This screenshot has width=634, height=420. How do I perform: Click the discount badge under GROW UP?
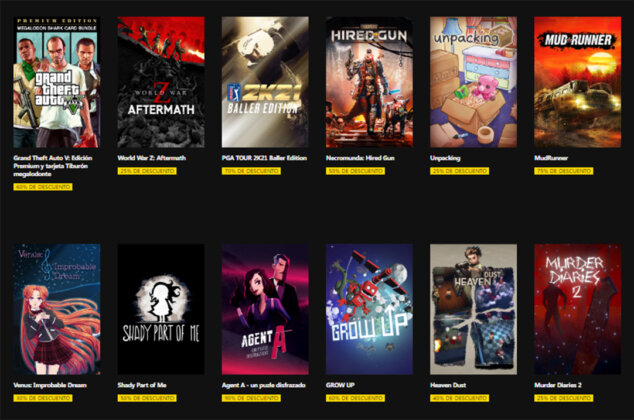pyautogui.click(x=355, y=399)
